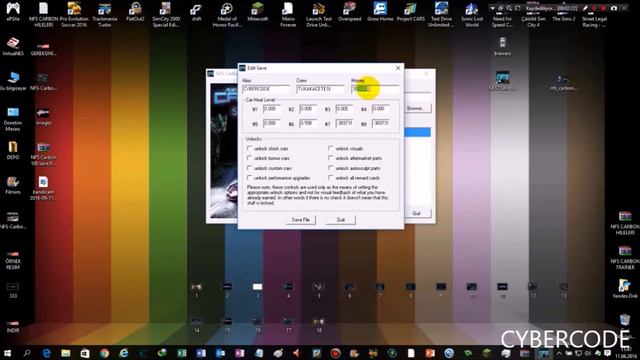Click the Car Heat Level #6 field
This screenshot has height=360, width=640.
308,123
